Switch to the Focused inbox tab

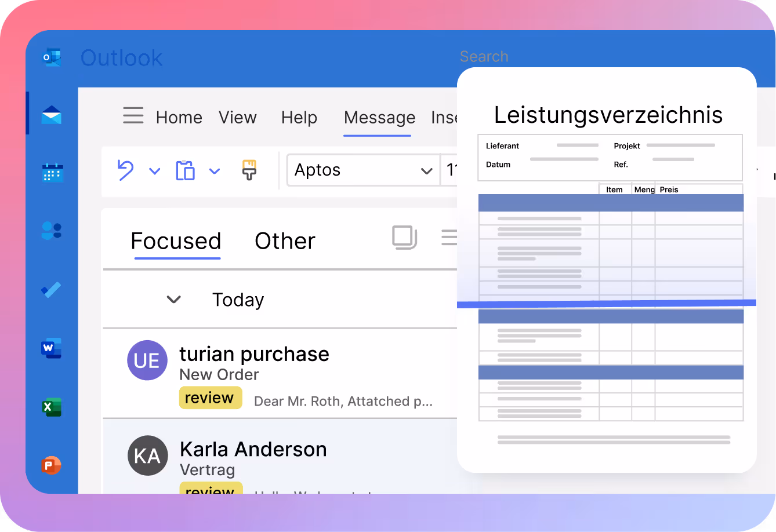pyautogui.click(x=176, y=241)
